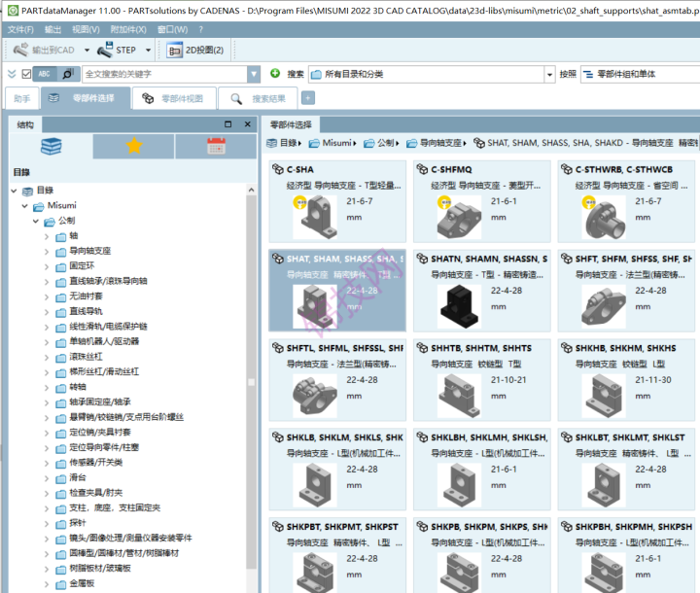The image size is (700, 593).
Task: Click the export to CAD toolbar icon
Action: coord(20,50)
